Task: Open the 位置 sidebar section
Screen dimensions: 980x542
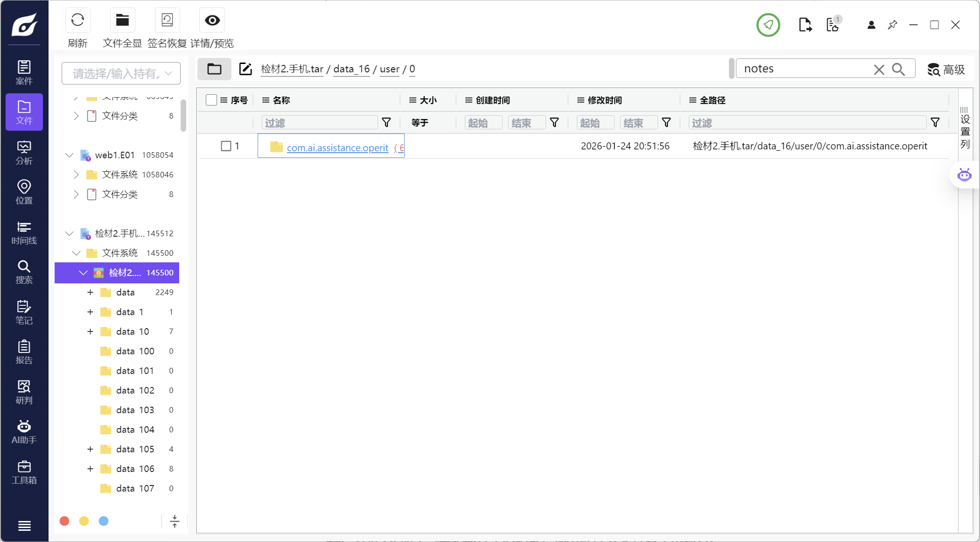Action: [x=24, y=192]
